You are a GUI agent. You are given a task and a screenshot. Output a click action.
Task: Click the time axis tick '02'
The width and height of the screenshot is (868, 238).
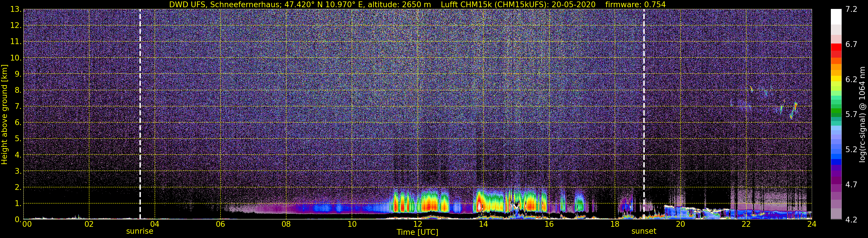point(89,224)
